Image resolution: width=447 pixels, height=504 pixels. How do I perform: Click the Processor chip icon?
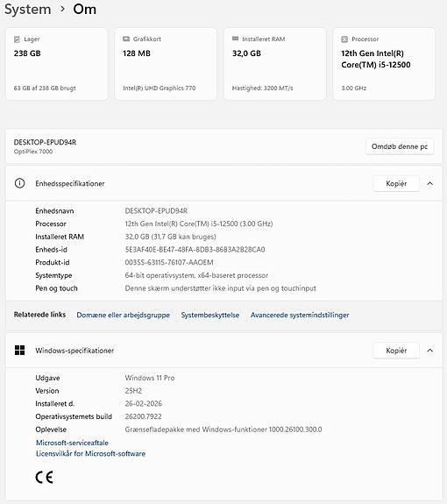tap(344, 39)
